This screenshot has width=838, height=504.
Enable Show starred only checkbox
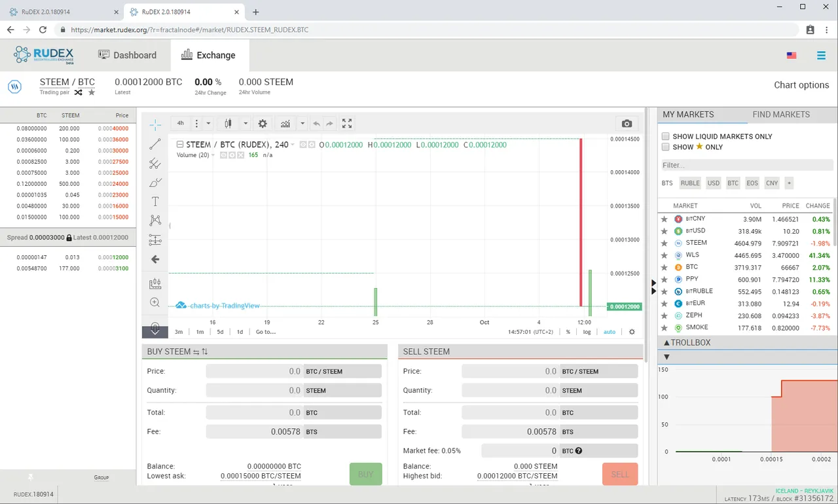click(x=665, y=147)
